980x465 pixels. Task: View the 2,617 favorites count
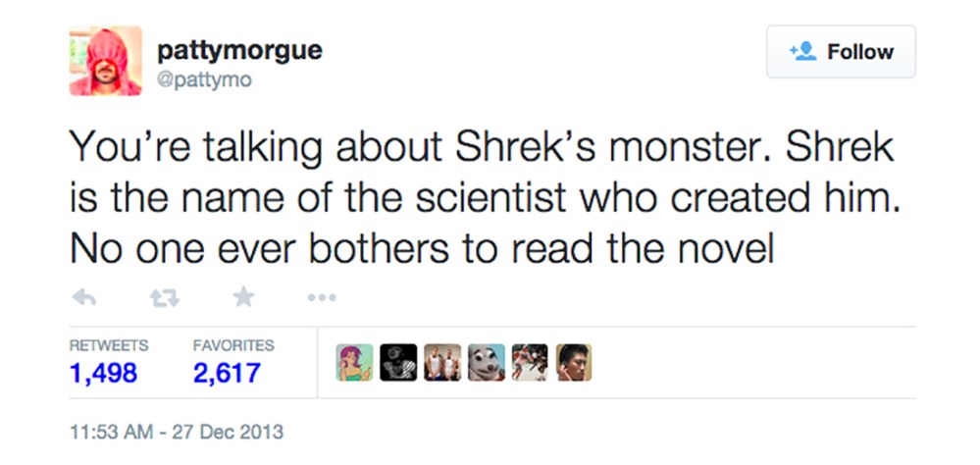(x=227, y=373)
